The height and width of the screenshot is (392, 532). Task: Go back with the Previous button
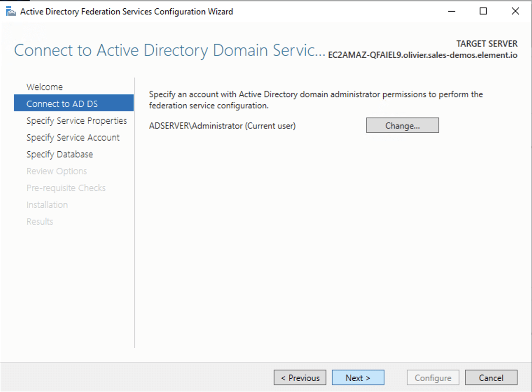[300, 378]
